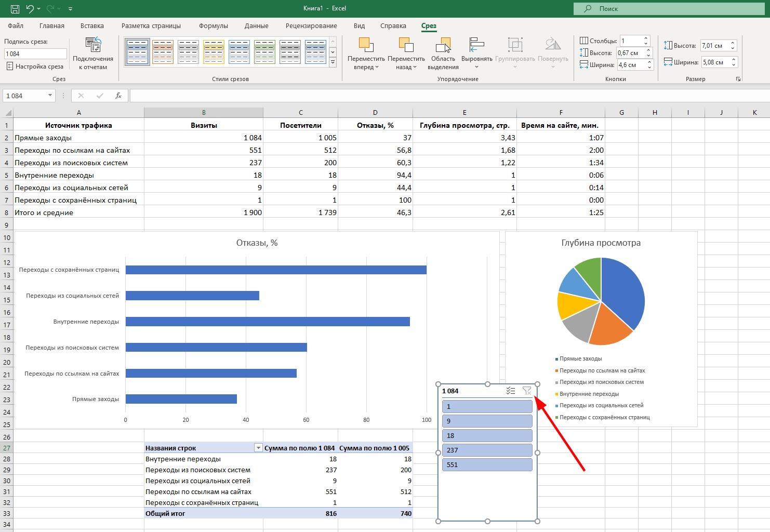Select slicer item 551

coord(487,464)
